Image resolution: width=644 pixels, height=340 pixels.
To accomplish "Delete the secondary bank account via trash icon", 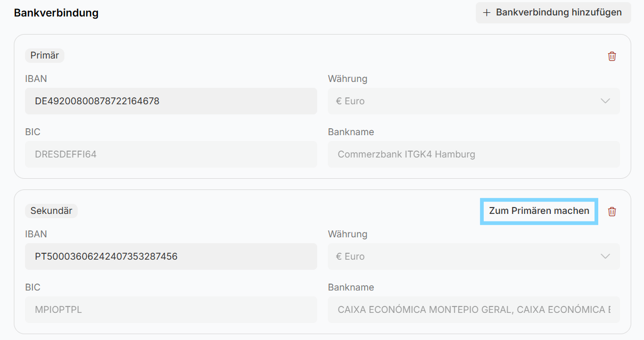I will (x=612, y=211).
